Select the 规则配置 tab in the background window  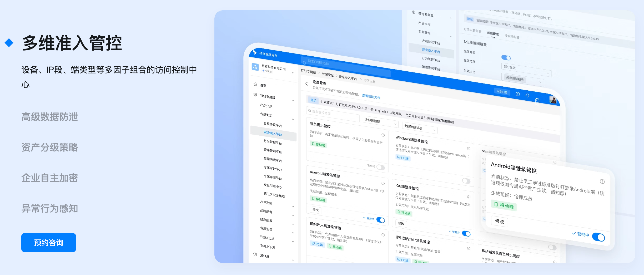[493, 33]
